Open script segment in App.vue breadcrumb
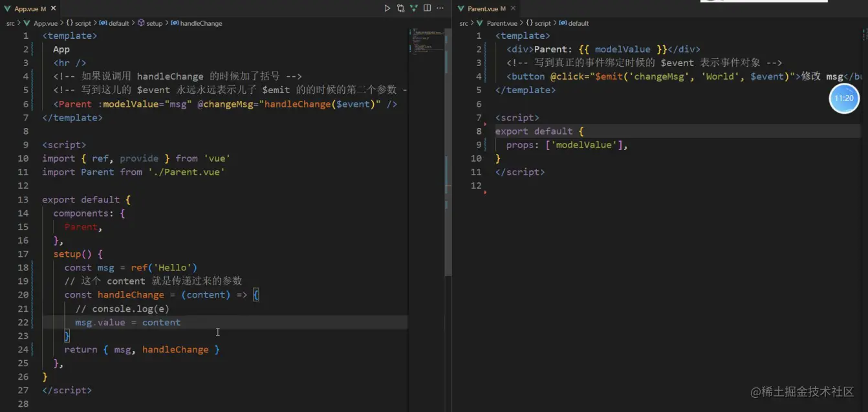Screen dimensions: 868x412 pyautogui.click(x=83, y=23)
